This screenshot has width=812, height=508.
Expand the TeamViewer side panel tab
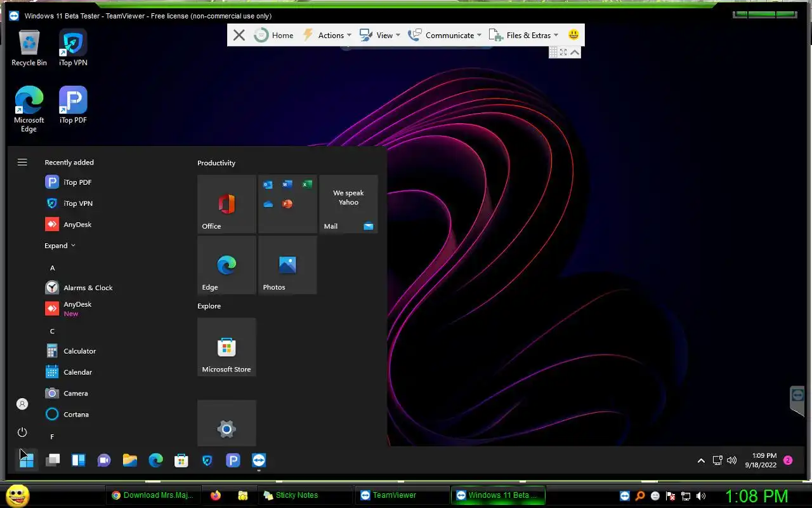(x=797, y=400)
